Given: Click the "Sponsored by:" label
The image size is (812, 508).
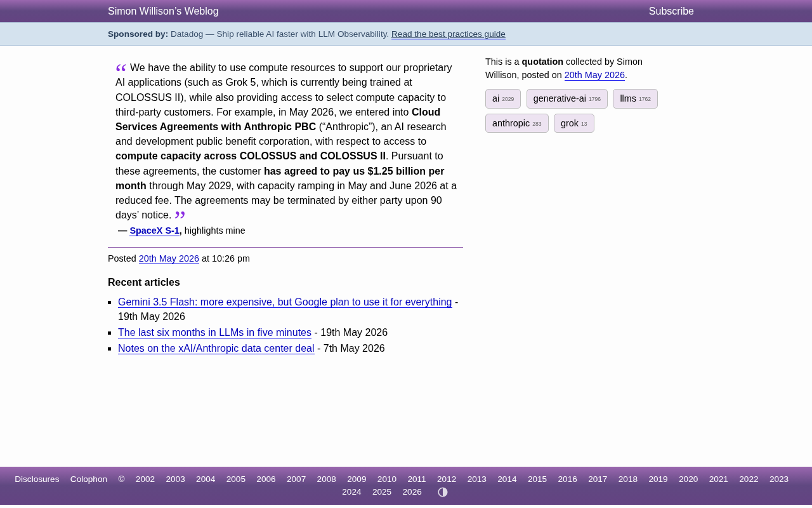Looking at the screenshot, I should pyautogui.click(x=138, y=34).
